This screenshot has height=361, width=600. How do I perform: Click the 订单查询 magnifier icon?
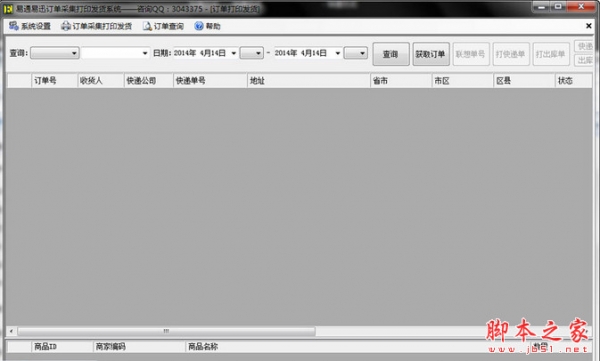pos(147,26)
